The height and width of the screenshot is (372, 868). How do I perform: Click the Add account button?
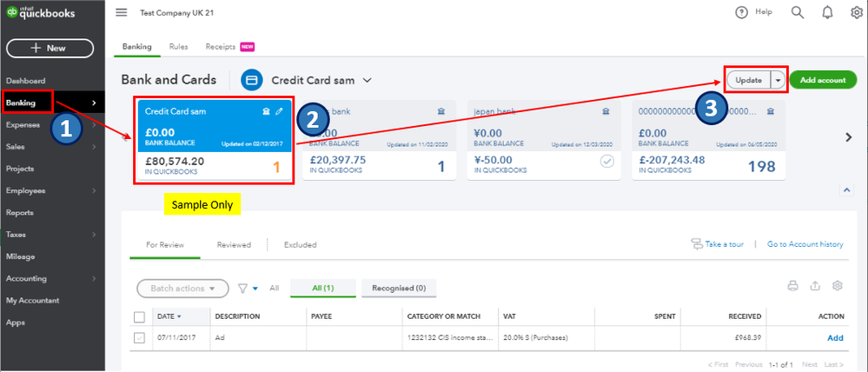tap(823, 80)
